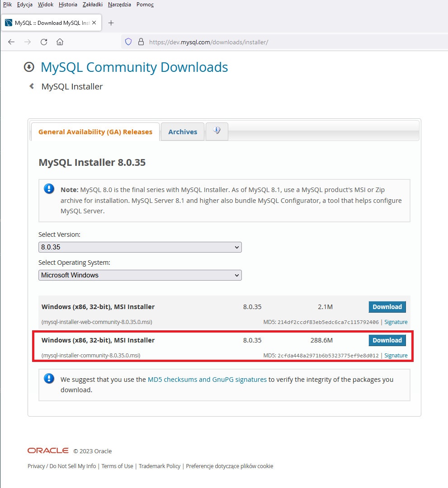Click the padlock site security icon
Viewport: 448px width, 488px height.
point(141,42)
